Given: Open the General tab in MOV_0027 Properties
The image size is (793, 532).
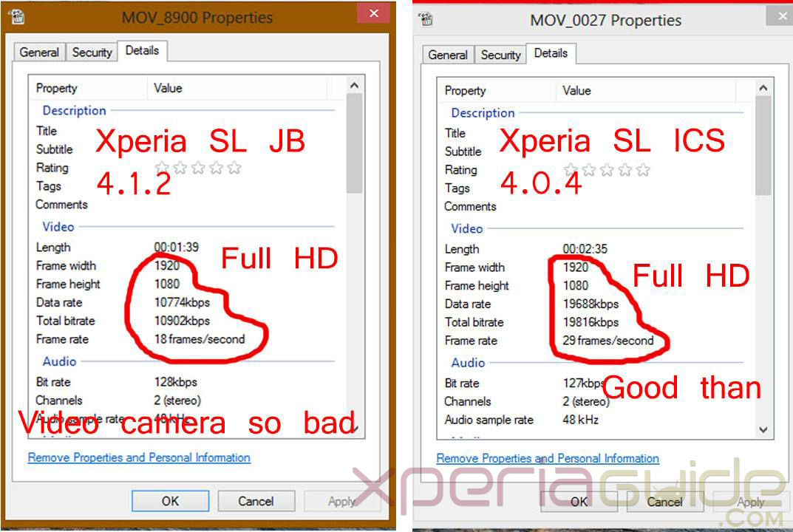Looking at the screenshot, I should click(x=448, y=55).
